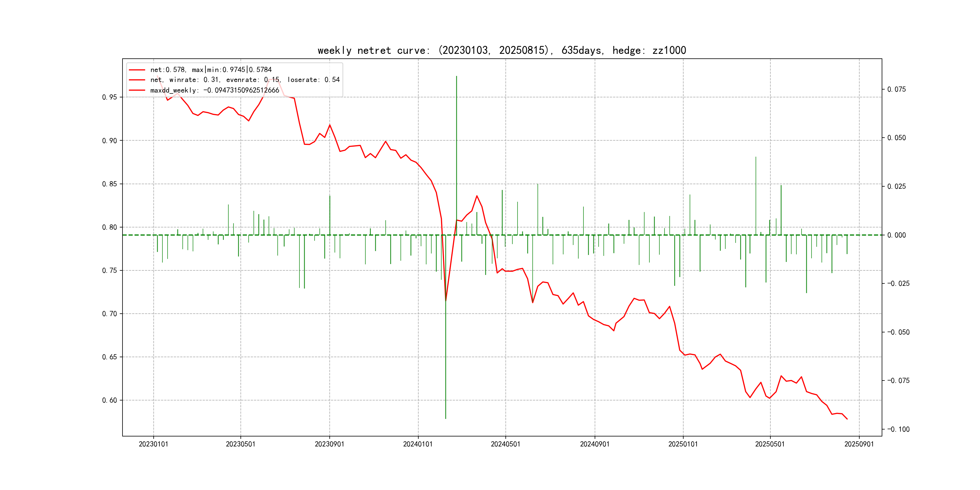Click the right y-axis tick label -0.100
Viewport: 980px width, 490px height.
898,430
